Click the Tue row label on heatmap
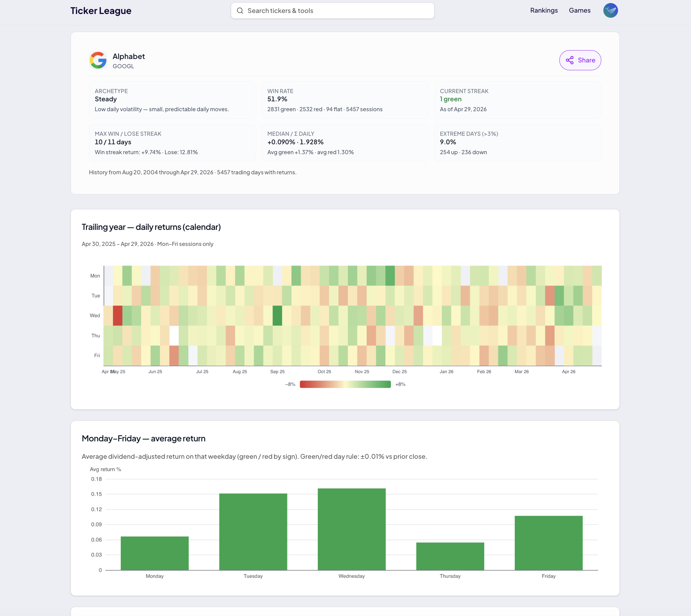The width and height of the screenshot is (691, 616). [x=96, y=296]
